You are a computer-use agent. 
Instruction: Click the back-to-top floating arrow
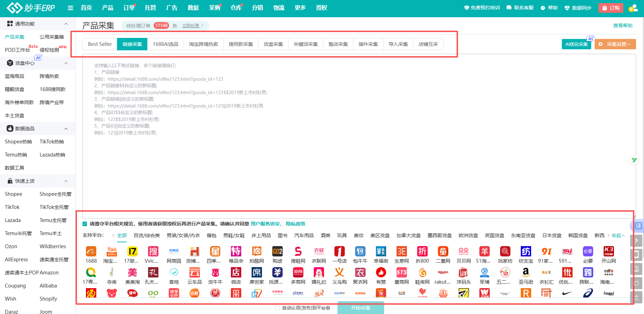click(637, 297)
